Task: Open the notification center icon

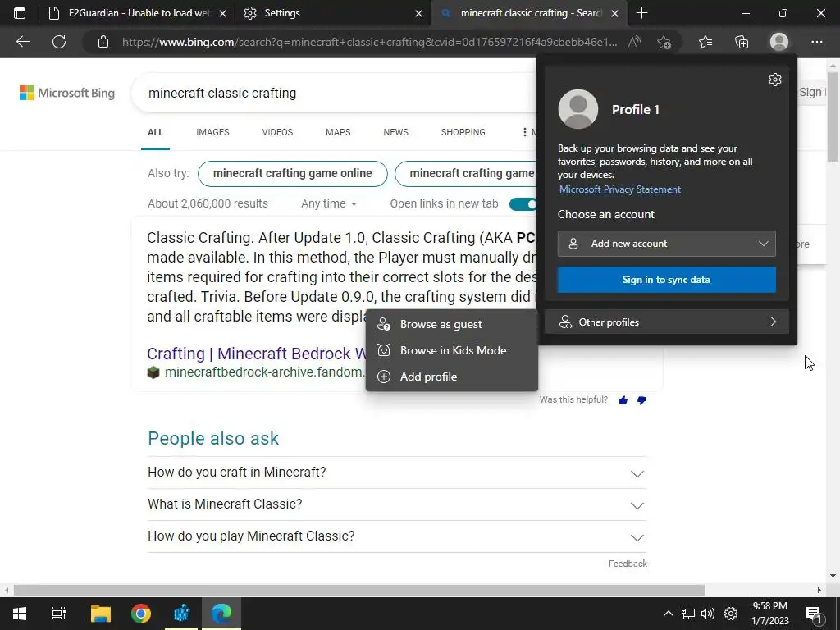Action: (814, 614)
